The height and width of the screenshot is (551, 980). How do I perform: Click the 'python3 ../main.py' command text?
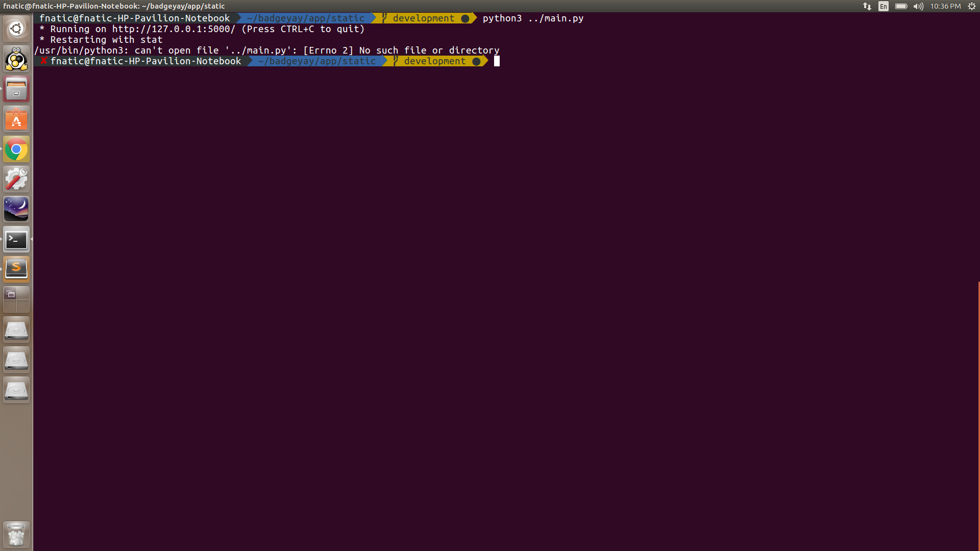533,18
